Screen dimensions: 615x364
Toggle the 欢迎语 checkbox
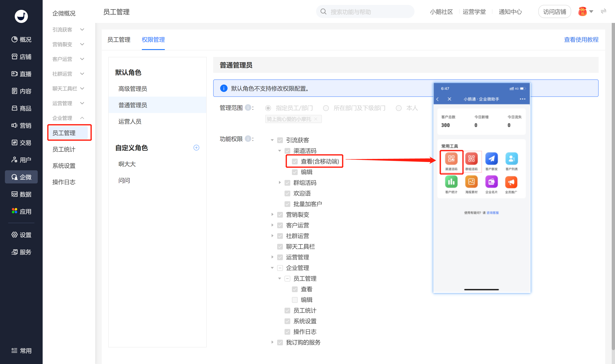[x=287, y=193]
